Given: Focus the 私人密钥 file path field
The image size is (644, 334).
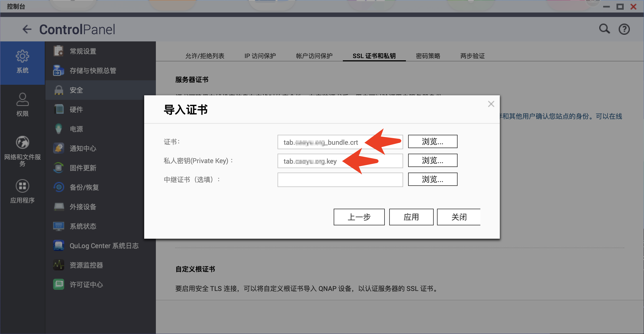Looking at the screenshot, I should click(x=340, y=161).
